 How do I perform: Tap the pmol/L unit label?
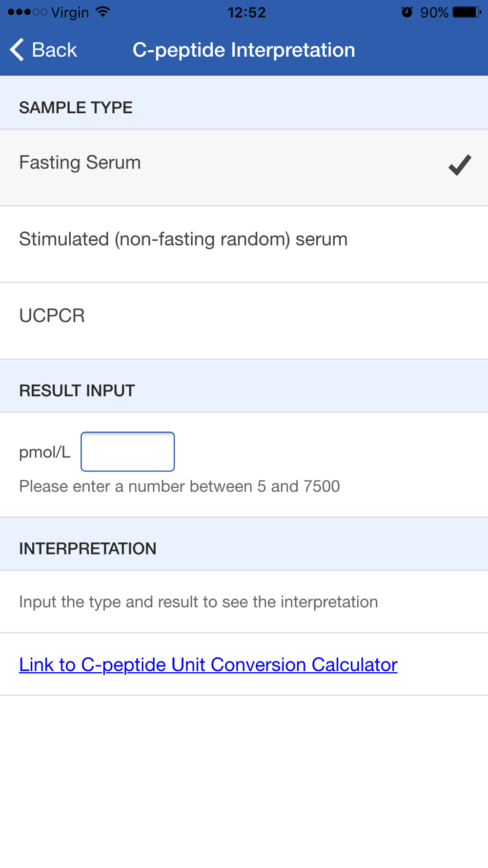45,452
